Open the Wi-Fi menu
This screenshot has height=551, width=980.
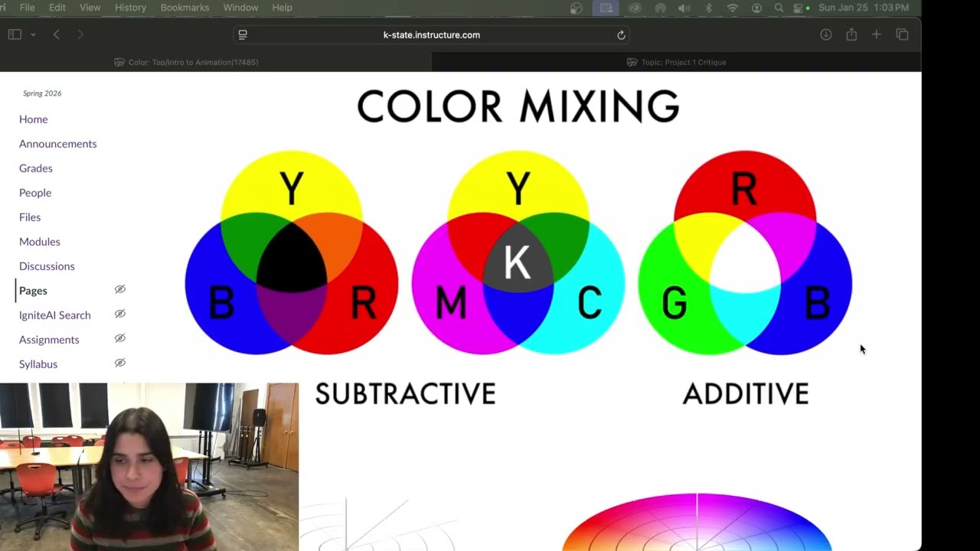tap(733, 8)
